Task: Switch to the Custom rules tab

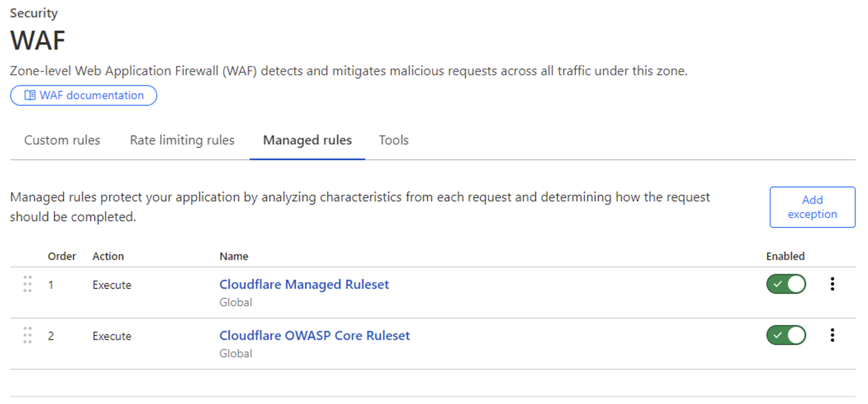Action: click(62, 140)
